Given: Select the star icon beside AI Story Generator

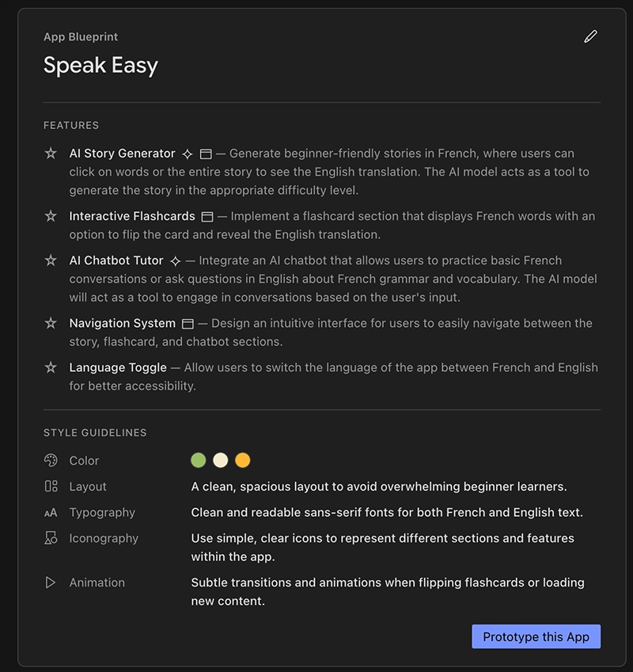Looking at the screenshot, I should click(51, 153).
